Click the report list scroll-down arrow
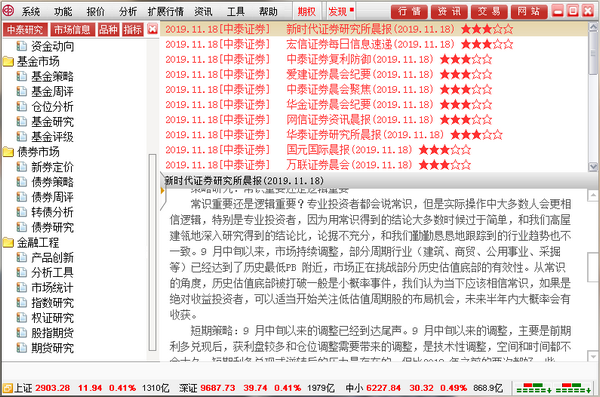Image resolution: width=600 pixels, height=397 pixels. 593,167
